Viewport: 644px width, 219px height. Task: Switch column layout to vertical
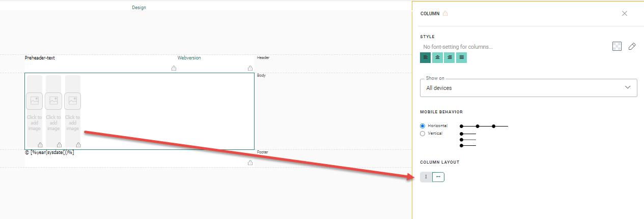pyautogui.click(x=426, y=177)
